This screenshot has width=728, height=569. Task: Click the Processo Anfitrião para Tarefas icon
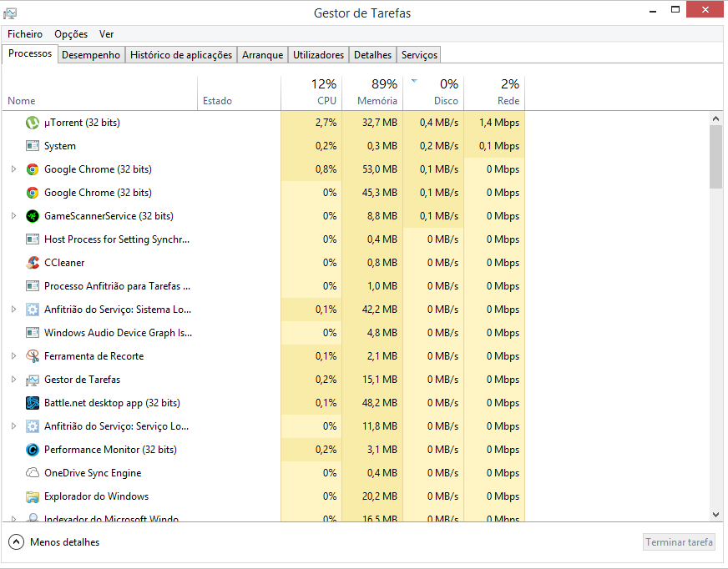click(32, 286)
